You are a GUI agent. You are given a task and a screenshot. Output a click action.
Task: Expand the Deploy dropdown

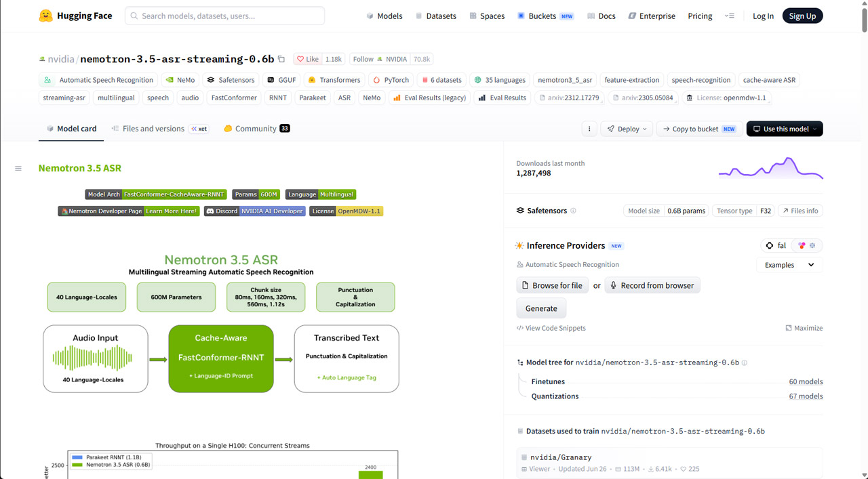[627, 129]
